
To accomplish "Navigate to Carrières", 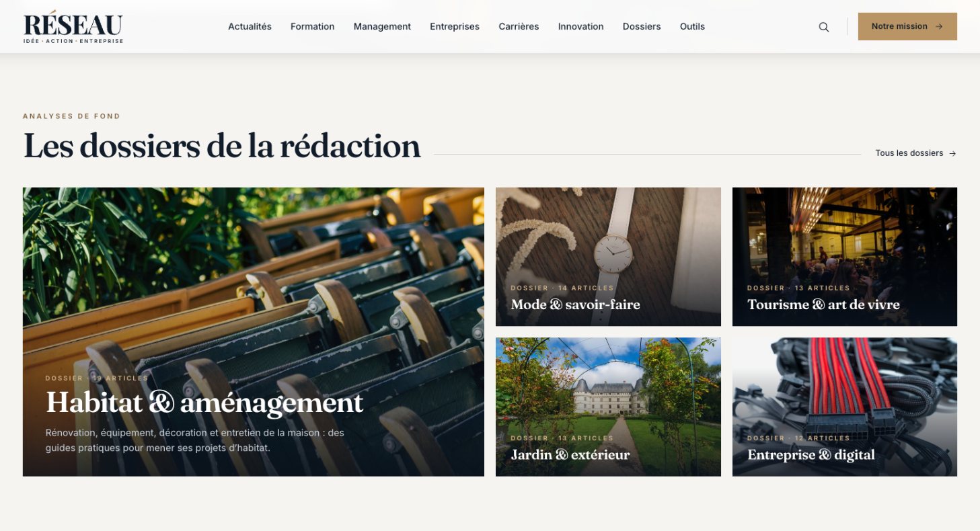I will pos(519,26).
